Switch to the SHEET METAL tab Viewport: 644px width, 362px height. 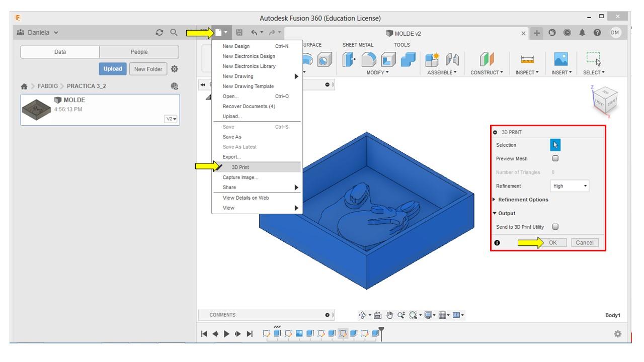click(358, 45)
